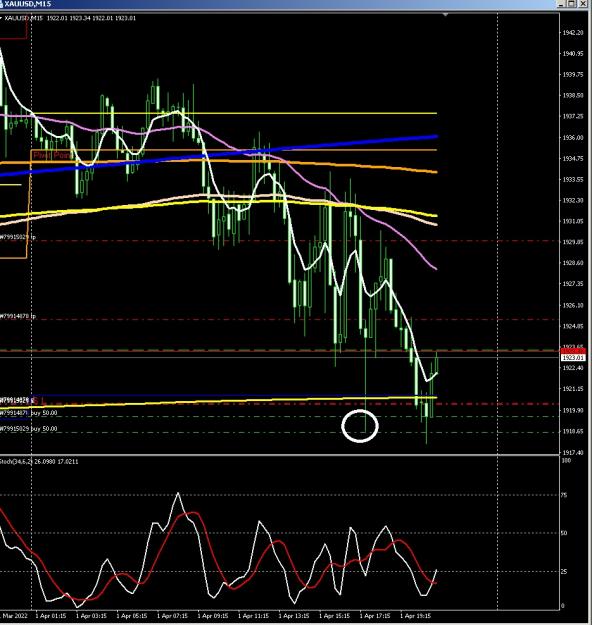
Task: Click the current price tag 1923.01
Action: [x=573, y=358]
